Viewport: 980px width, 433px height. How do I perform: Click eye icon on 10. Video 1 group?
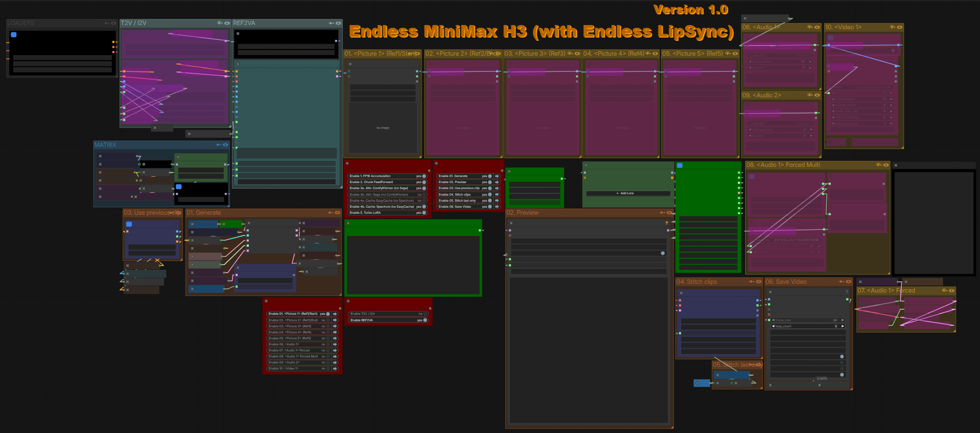coord(899,27)
